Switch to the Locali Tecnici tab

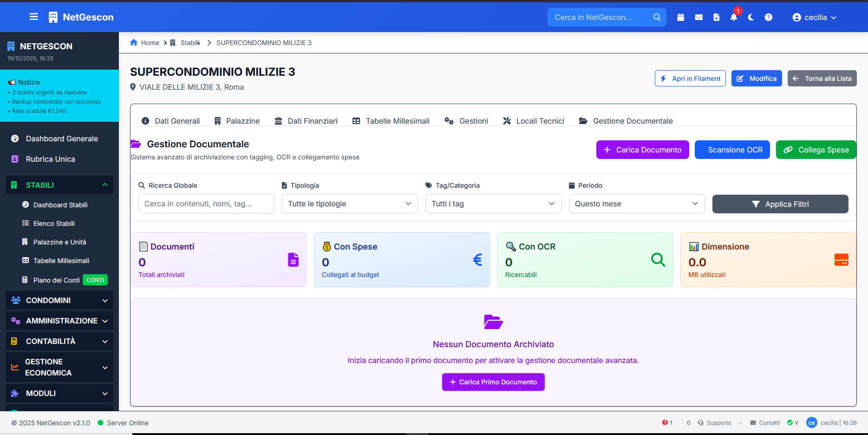[x=534, y=121]
